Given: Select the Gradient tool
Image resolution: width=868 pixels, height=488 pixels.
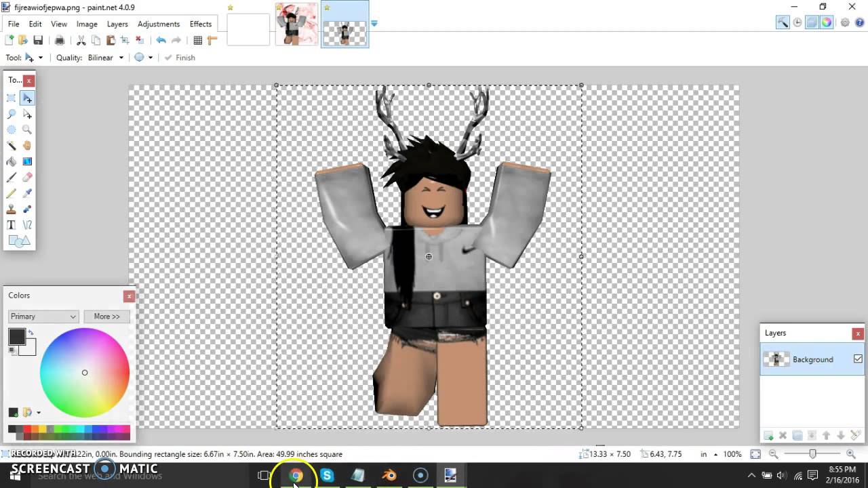Looking at the screenshot, I should [27, 161].
